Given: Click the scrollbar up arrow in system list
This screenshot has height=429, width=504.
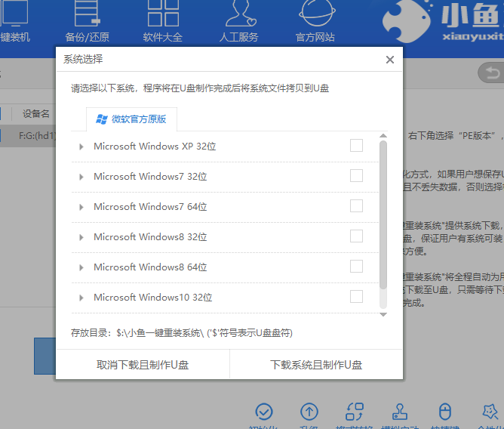Looking at the screenshot, I should click(383, 135).
